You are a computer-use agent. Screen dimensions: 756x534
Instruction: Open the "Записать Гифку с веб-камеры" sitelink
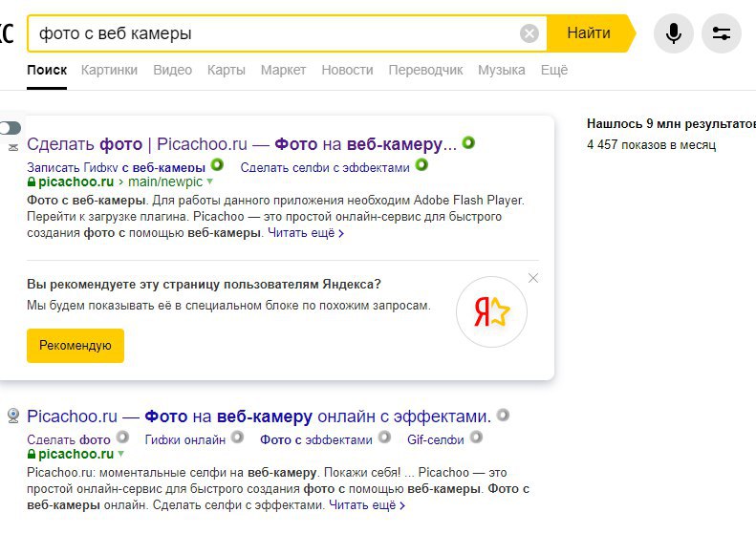(x=117, y=167)
